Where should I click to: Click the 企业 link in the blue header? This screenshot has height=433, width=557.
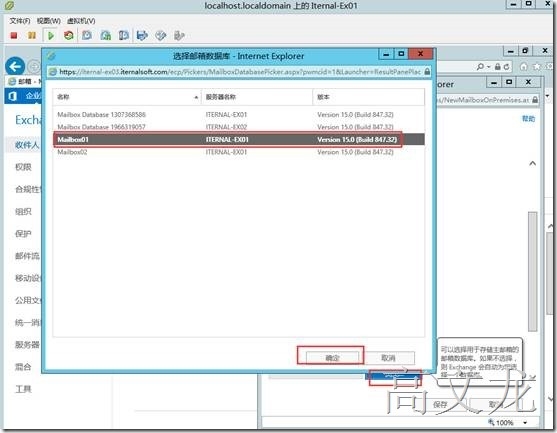(x=33, y=96)
